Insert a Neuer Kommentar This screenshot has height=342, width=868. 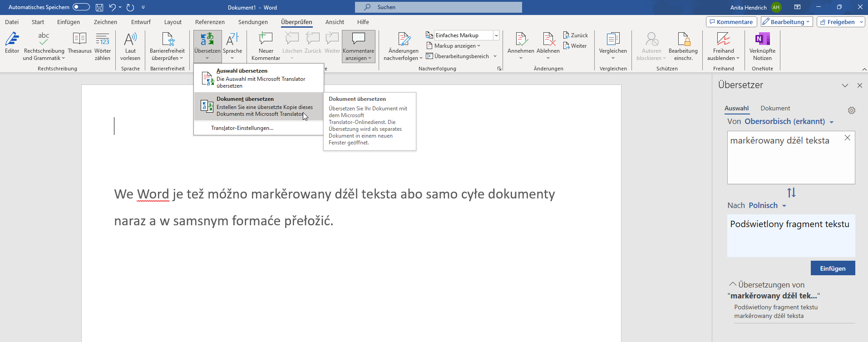(x=266, y=46)
